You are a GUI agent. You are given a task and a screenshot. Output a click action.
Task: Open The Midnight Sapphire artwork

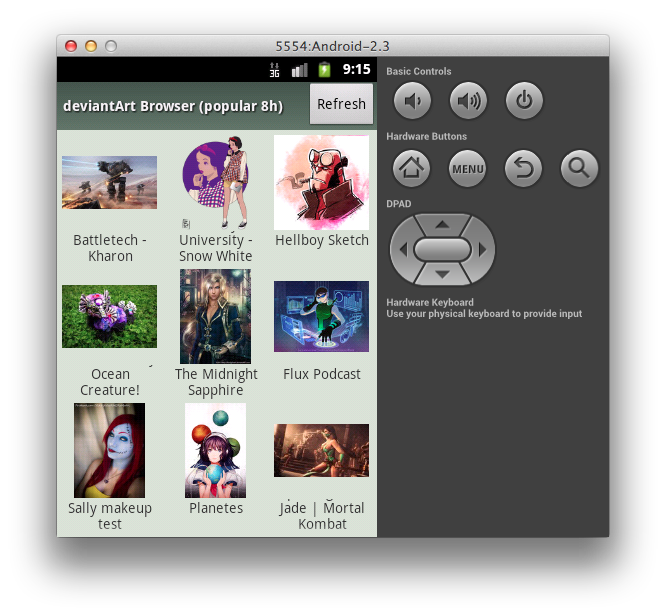[215, 316]
